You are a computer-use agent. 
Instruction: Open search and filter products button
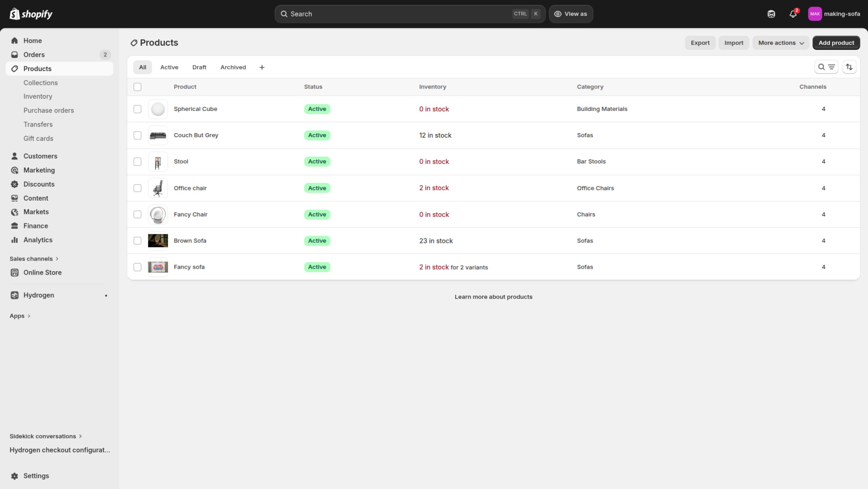tap(826, 67)
